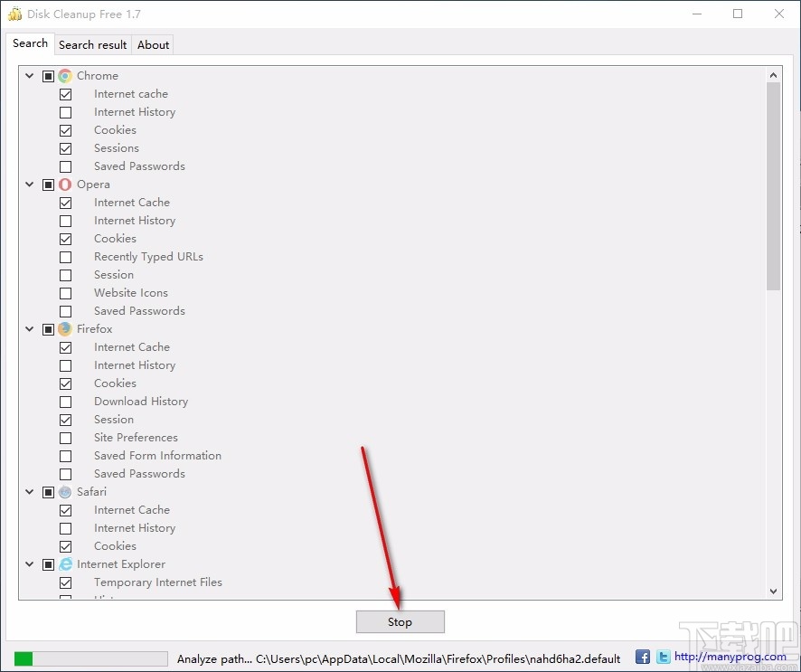Screen dimensions: 801x672
Task: Uncheck Chrome Sessions checkbox
Action: click(x=65, y=148)
